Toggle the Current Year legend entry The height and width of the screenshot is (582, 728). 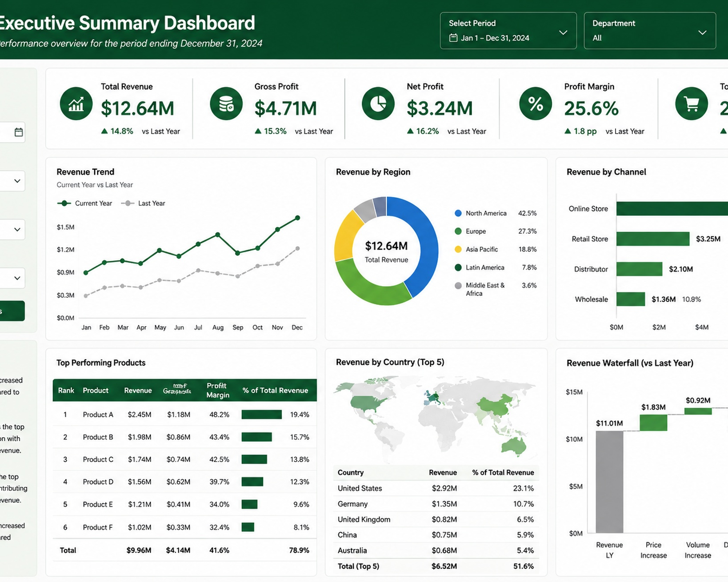coord(85,203)
